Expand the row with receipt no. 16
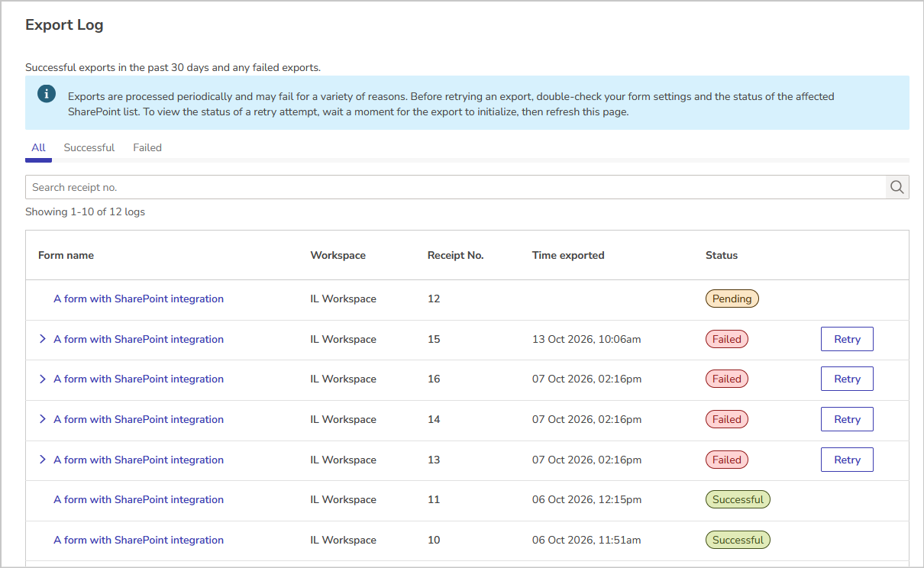Screen dimensions: 924x568 (x=43, y=379)
